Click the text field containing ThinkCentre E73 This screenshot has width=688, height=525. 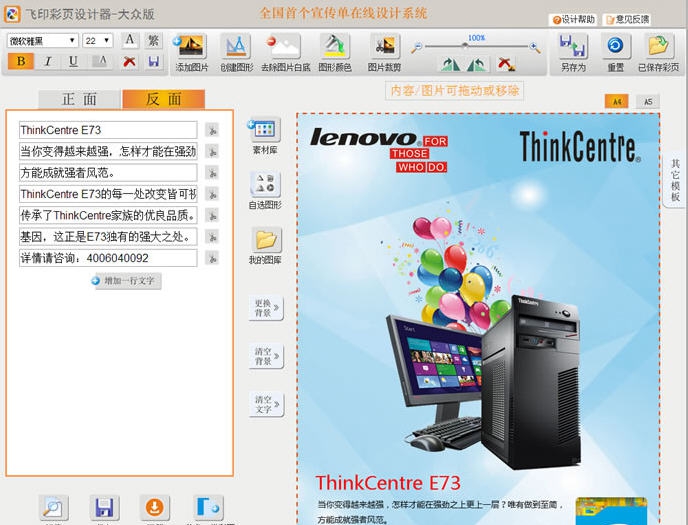108,130
